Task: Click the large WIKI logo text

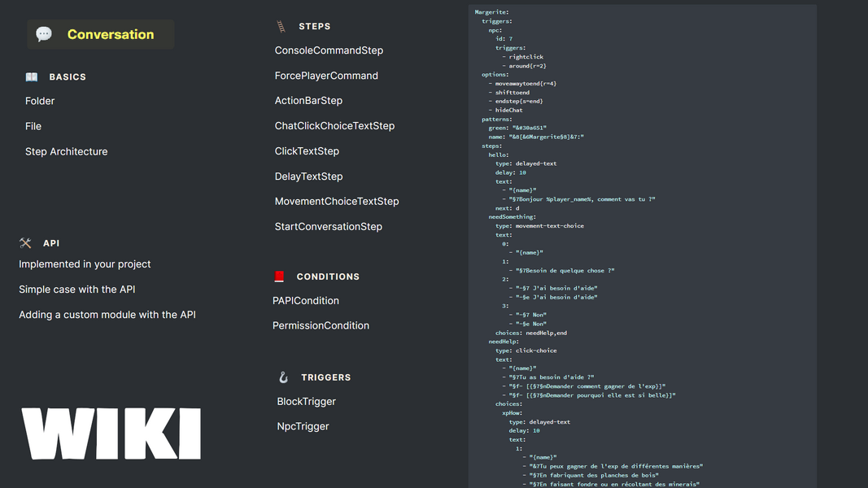Action: coord(111,434)
